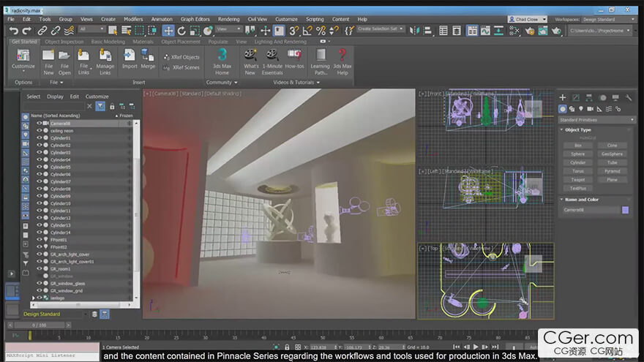This screenshot has height=362, width=644.
Task: Hide the ceiling neon object
Action: pos(40,130)
